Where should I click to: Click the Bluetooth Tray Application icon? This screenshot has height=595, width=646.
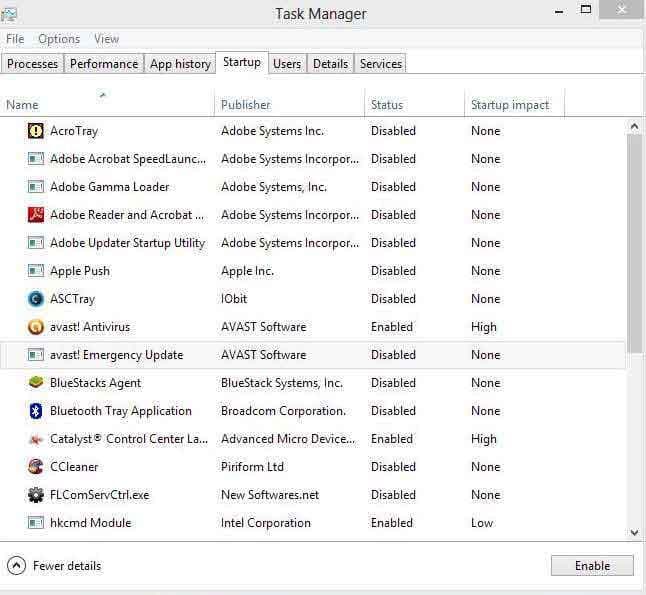pyautogui.click(x=36, y=411)
